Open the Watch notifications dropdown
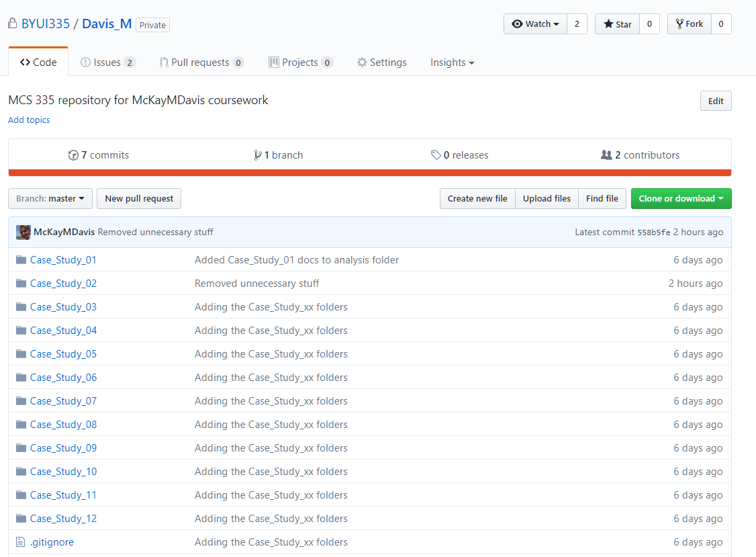The width and height of the screenshot is (756, 557). click(535, 24)
